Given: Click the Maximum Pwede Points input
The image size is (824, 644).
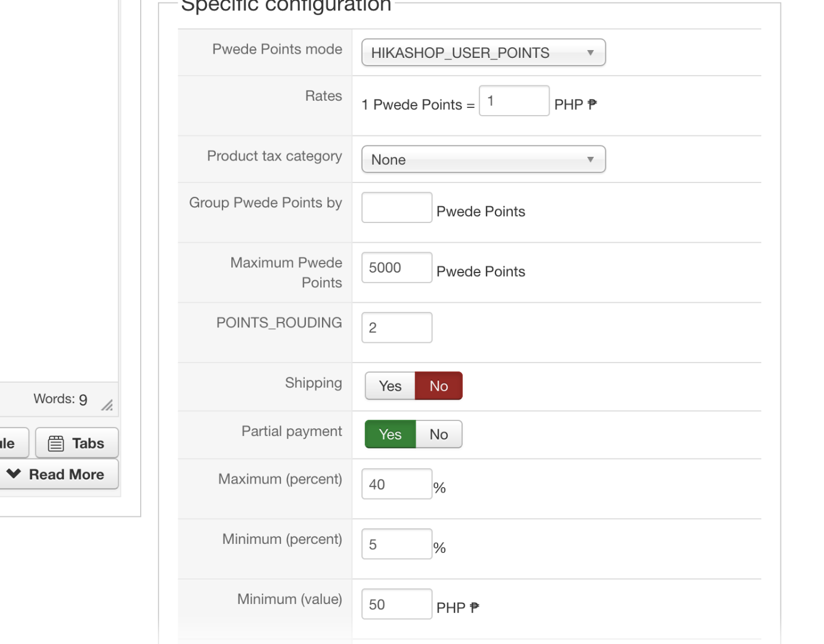Looking at the screenshot, I should (396, 268).
